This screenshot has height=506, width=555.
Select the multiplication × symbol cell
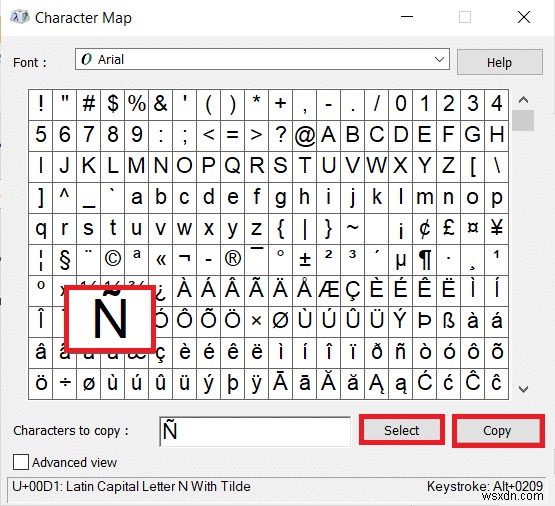pyautogui.click(x=257, y=322)
